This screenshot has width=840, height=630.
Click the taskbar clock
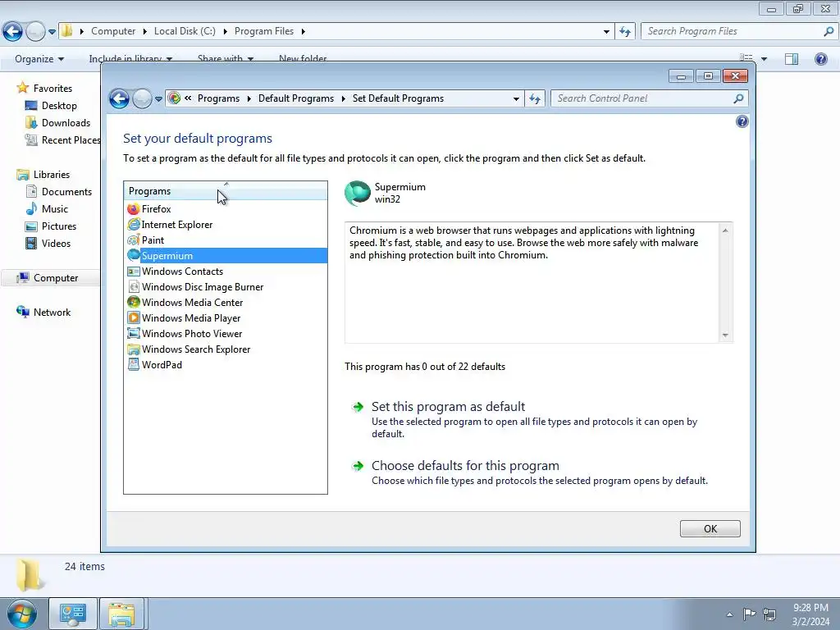(x=810, y=614)
